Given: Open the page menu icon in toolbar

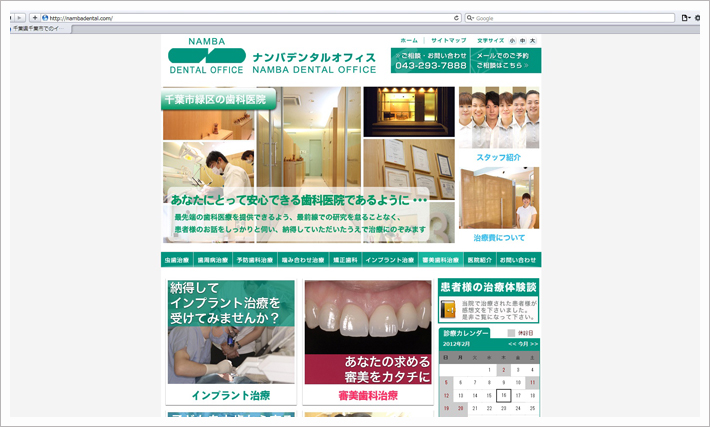Looking at the screenshot, I should coord(685,18).
